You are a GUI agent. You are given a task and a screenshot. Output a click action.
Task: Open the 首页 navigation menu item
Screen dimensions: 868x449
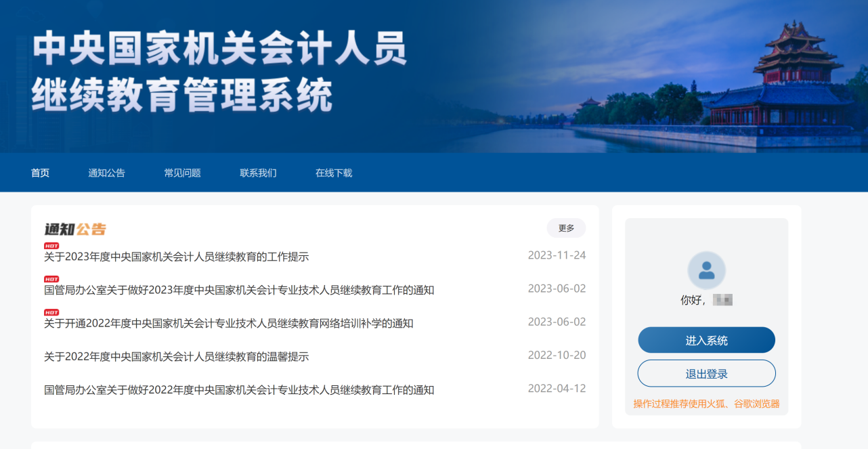tap(39, 173)
